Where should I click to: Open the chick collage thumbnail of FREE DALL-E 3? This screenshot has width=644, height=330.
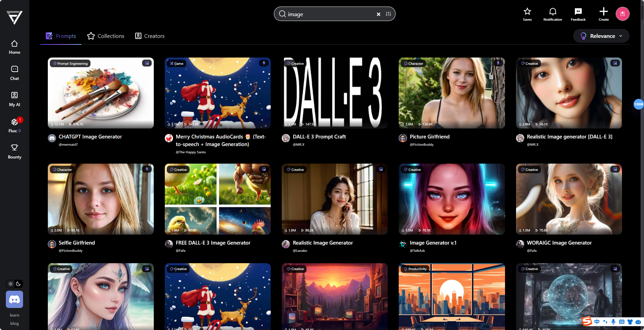218,199
